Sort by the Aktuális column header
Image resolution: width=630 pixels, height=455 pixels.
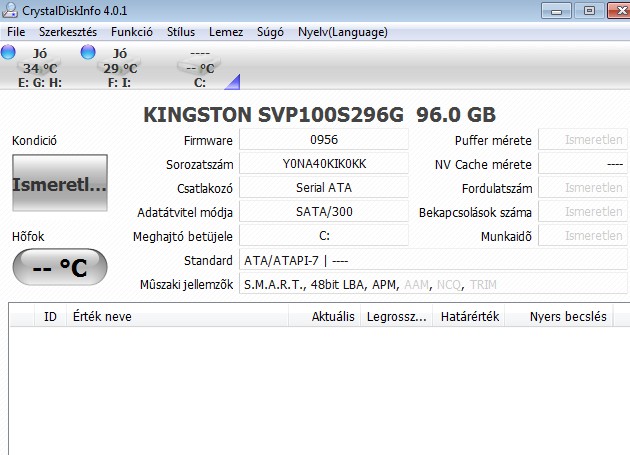(325, 316)
